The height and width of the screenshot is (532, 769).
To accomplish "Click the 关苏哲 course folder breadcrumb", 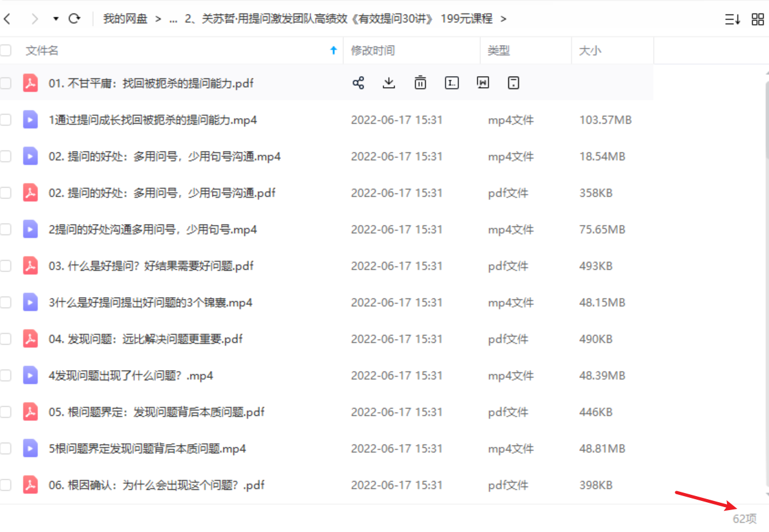I will [x=339, y=19].
